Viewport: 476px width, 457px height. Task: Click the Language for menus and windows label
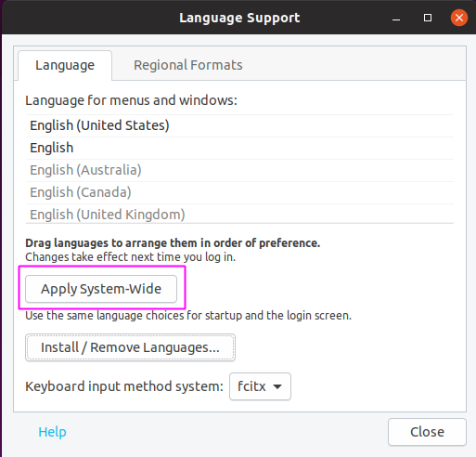click(131, 100)
